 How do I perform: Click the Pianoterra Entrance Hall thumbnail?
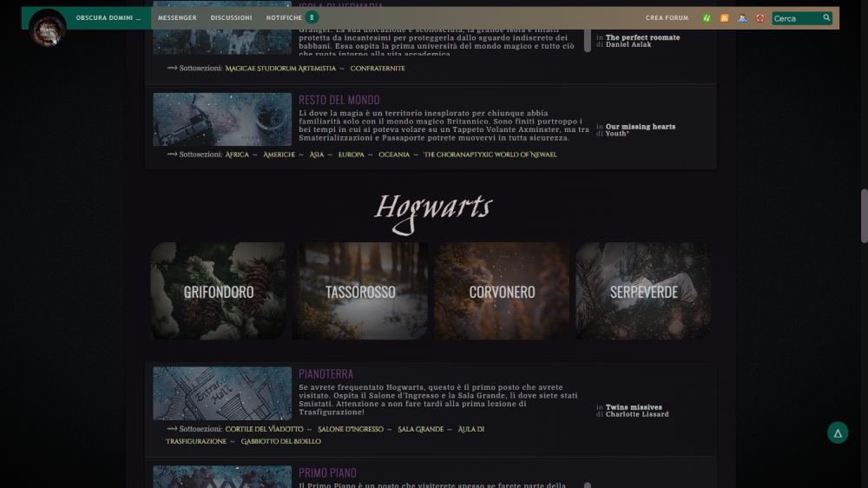pos(222,393)
